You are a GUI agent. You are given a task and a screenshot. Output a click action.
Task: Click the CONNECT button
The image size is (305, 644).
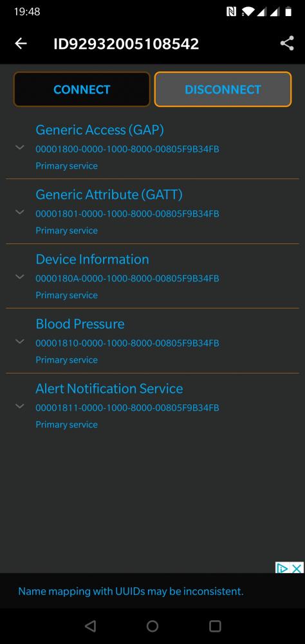(82, 90)
